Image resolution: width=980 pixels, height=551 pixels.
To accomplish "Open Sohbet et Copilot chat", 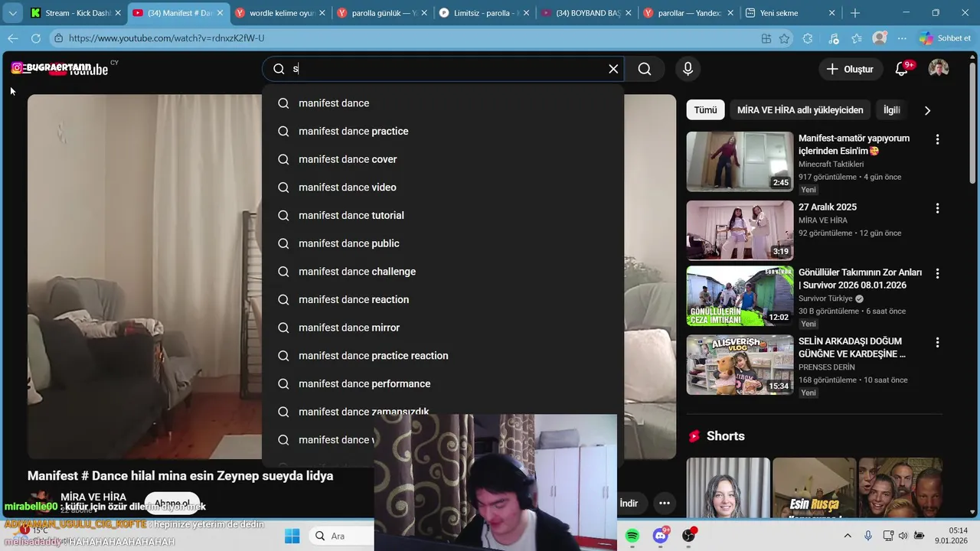I will pos(946,38).
